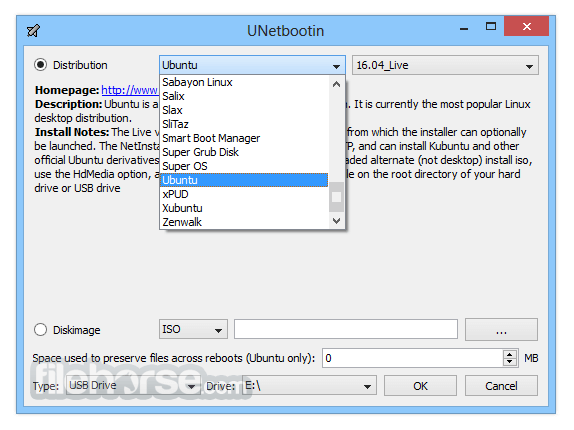Screen dimensions: 574x430
Task: Click the list scrollbar down arrow
Action: [336, 221]
